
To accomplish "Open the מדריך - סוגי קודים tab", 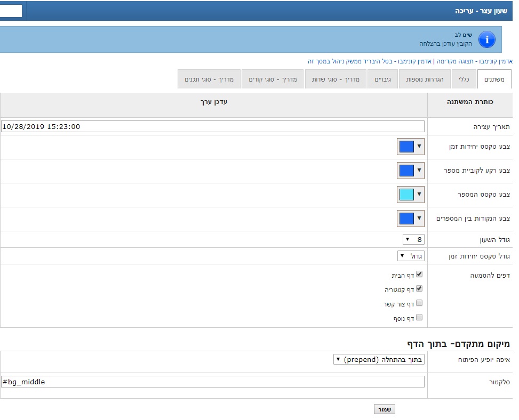I will click(273, 79).
